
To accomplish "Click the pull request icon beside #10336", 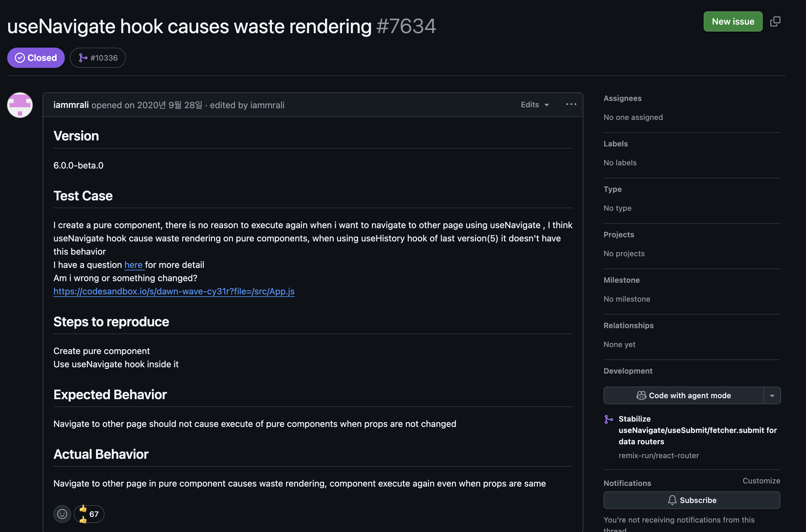I will tap(83, 58).
